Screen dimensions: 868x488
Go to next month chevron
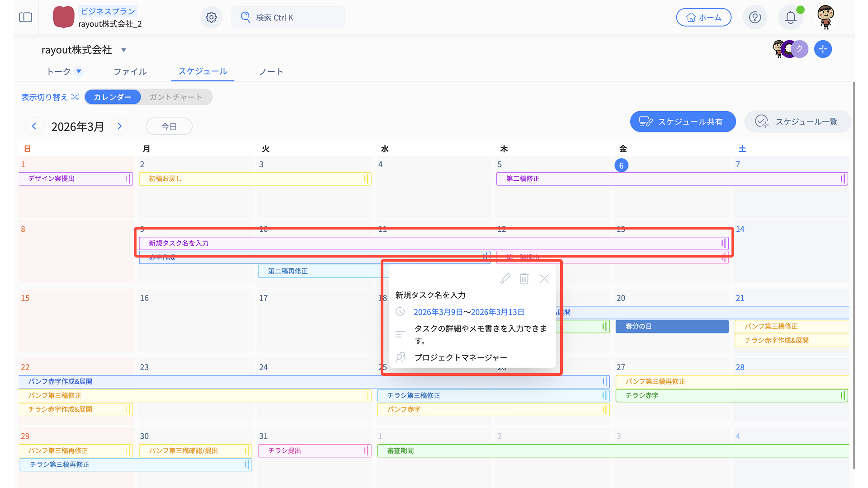[120, 126]
